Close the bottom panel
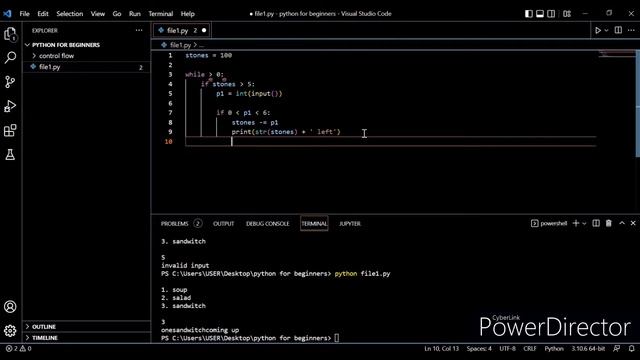This screenshot has width=640, height=360. coord(633,223)
